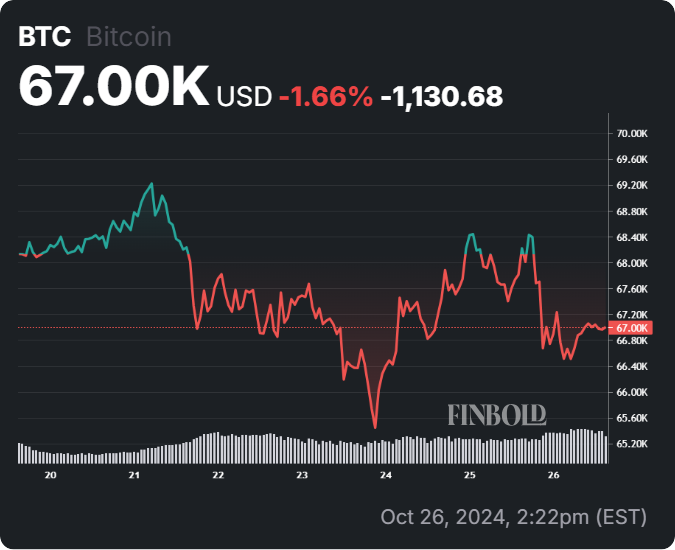Click the Bitcoin name label
675x550 pixels.
[x=129, y=38]
